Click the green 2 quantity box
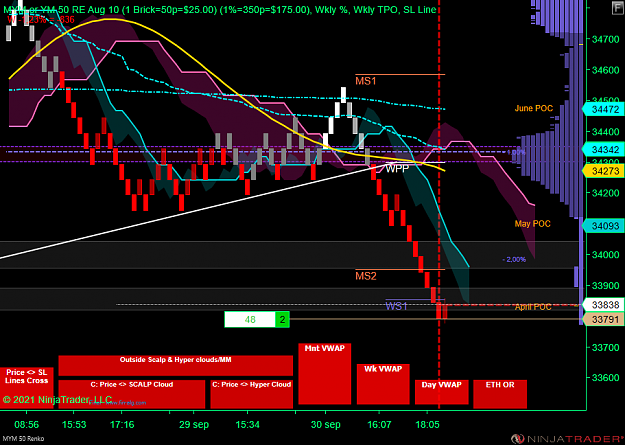The image size is (625, 445). tap(282, 319)
